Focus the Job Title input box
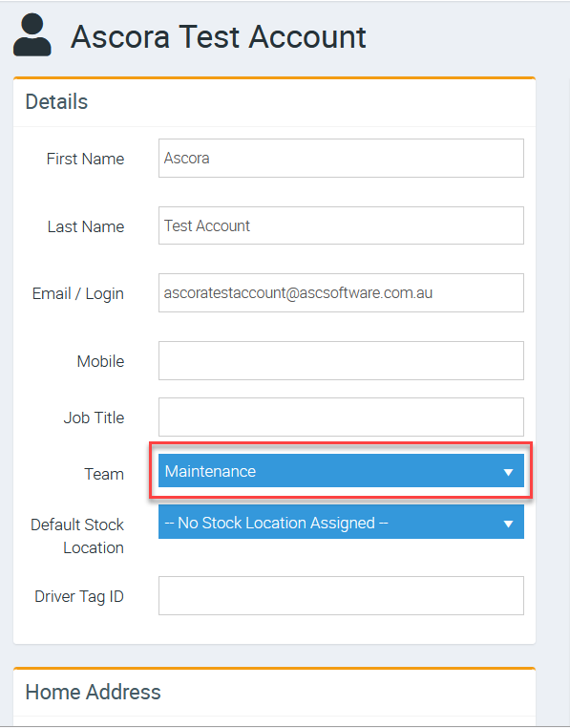 pos(341,417)
